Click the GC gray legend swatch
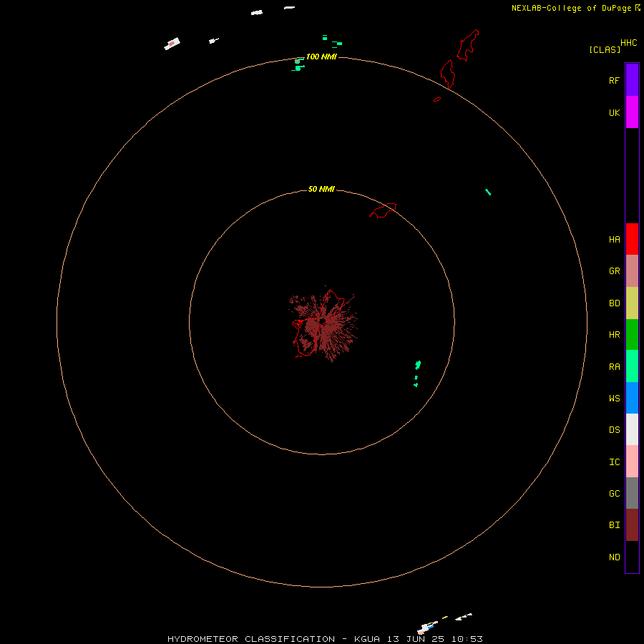Viewport: 644px width, 644px height. (632, 493)
